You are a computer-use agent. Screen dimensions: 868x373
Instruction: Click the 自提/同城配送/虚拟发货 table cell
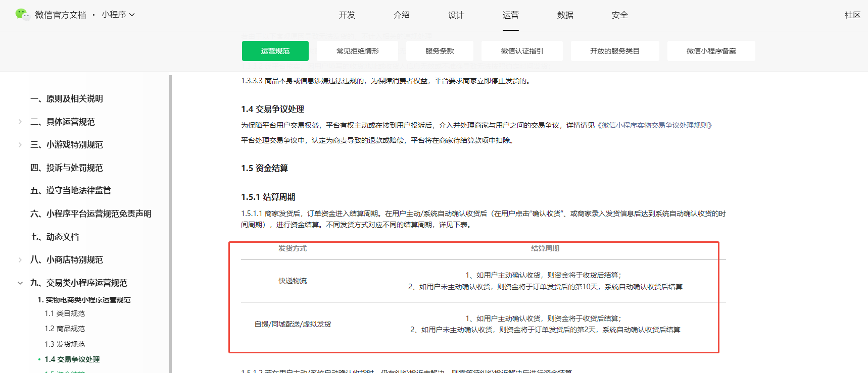tap(293, 324)
